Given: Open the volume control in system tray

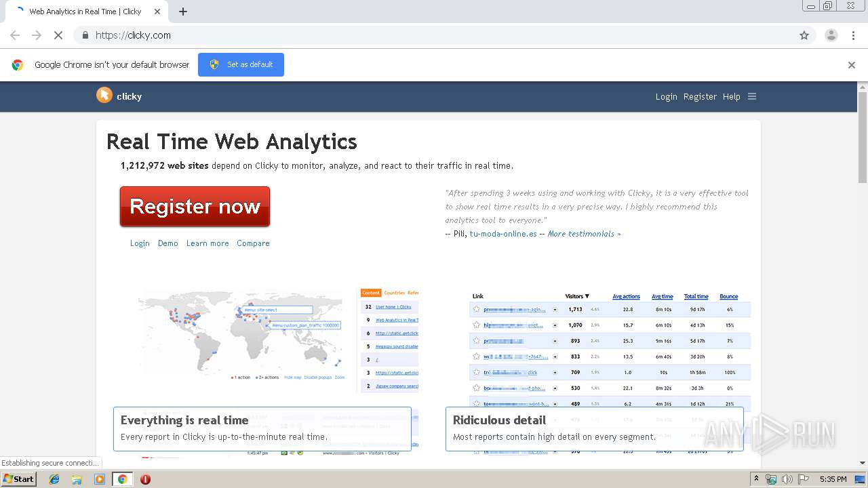Looking at the screenshot, I should click(x=787, y=479).
